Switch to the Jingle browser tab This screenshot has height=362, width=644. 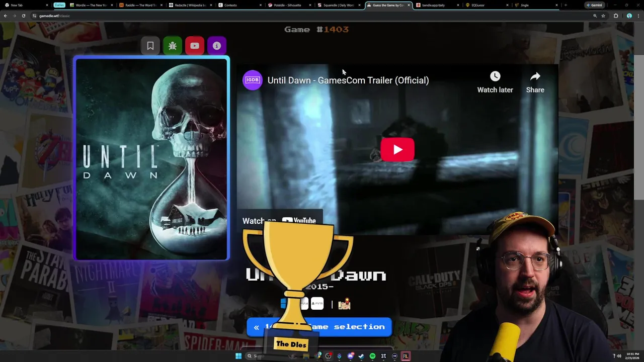coord(535,5)
